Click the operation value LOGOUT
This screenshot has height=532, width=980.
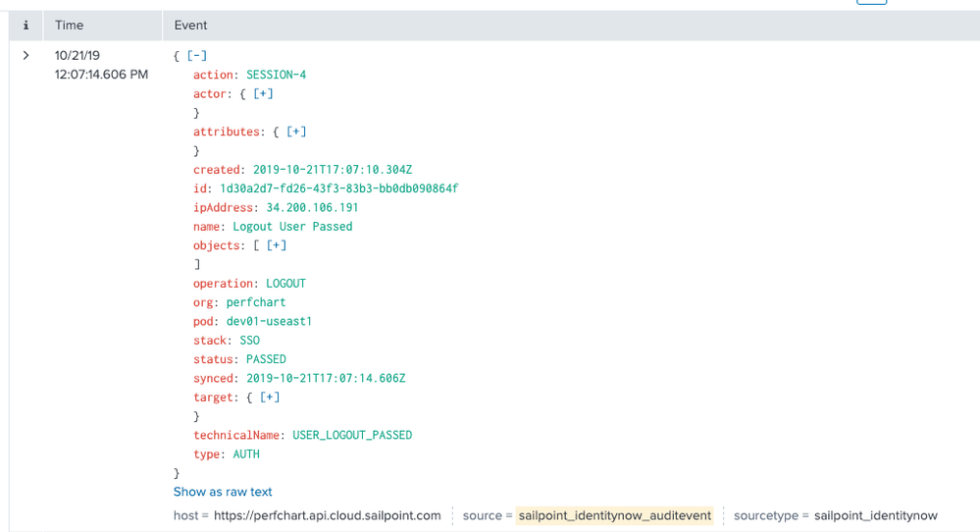[x=285, y=284]
